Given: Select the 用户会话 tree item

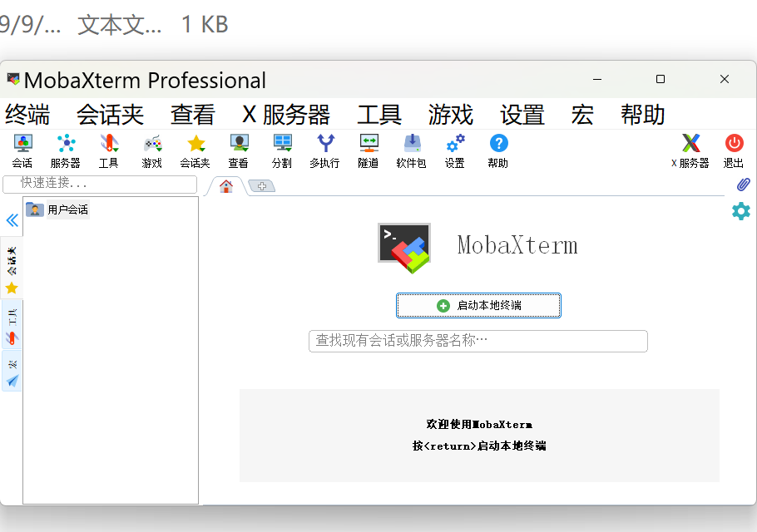Looking at the screenshot, I should pos(57,209).
